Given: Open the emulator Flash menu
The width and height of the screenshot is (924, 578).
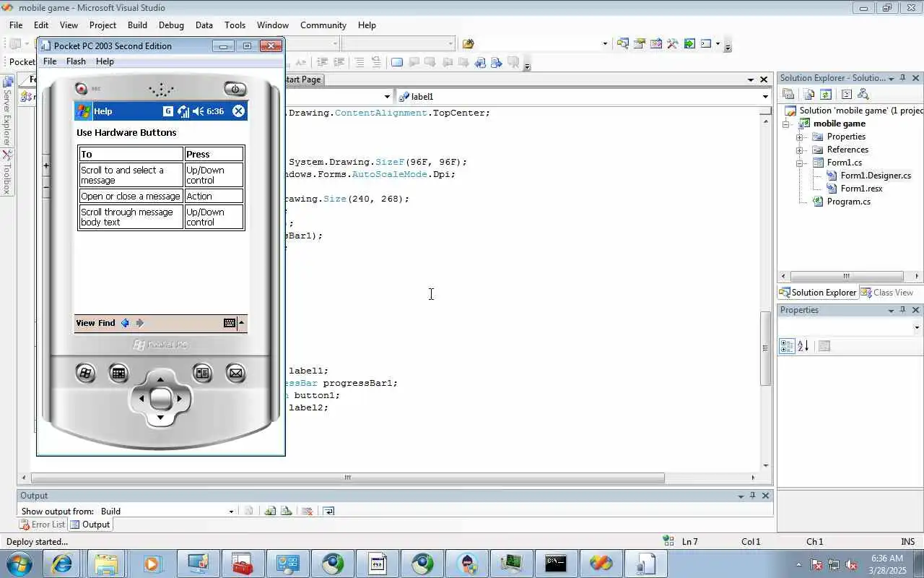Looking at the screenshot, I should click(76, 61).
